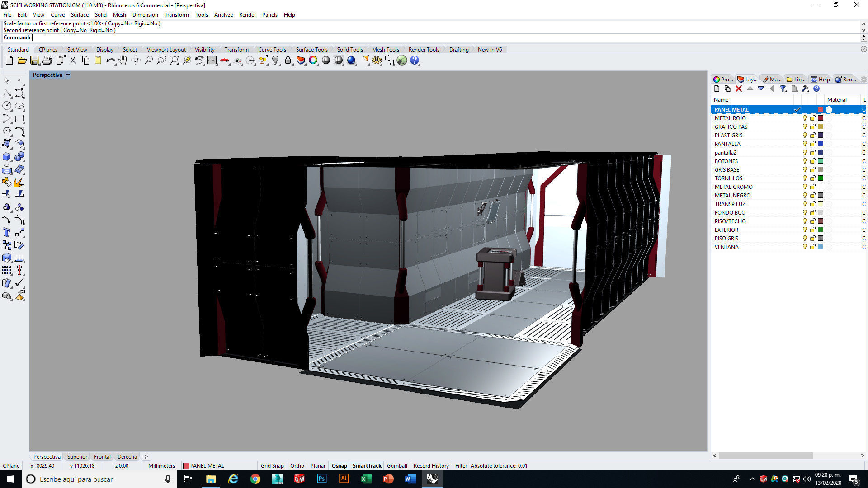This screenshot has width=868, height=488.
Task: Toggle Grid Snap in status bar
Action: tap(272, 466)
